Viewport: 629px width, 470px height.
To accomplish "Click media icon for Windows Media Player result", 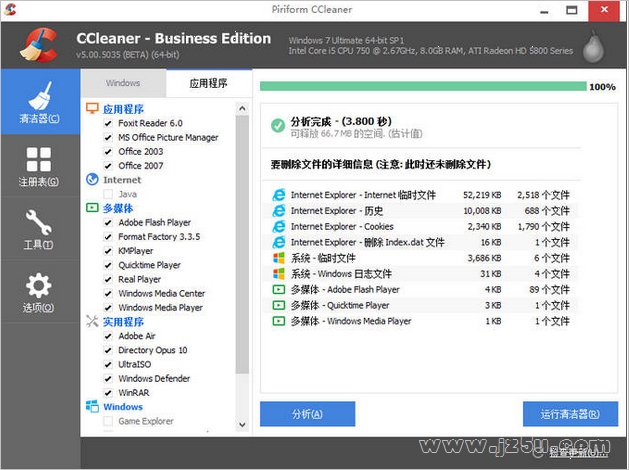I will click(x=278, y=321).
